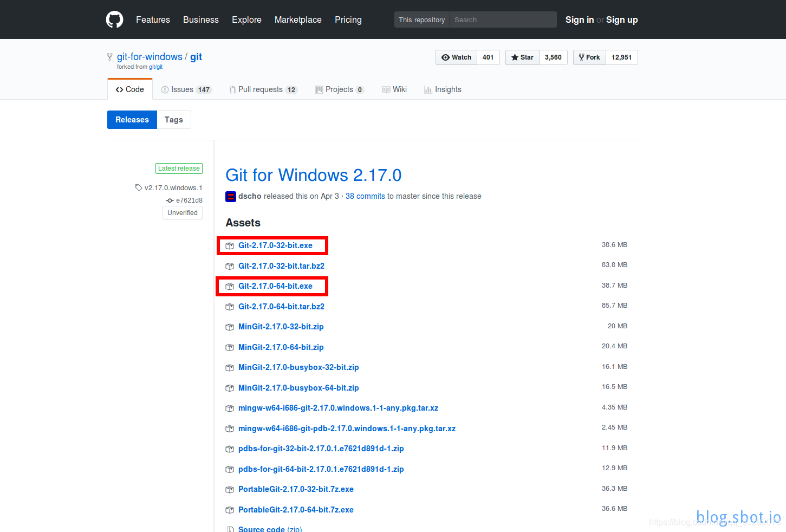Open Marketplace in top navigation
Screen dimensions: 786x532
[298, 20]
